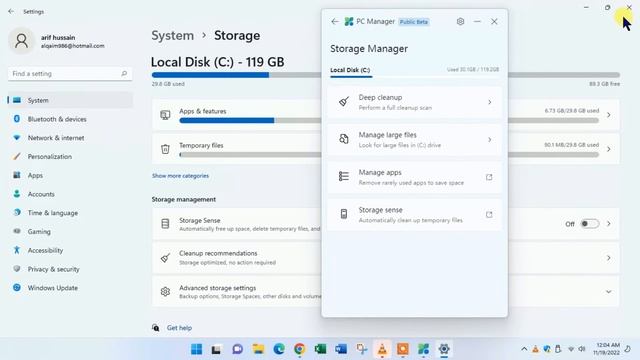Select System in Settings sidebar
This screenshot has height=360, width=640.
(70, 100)
